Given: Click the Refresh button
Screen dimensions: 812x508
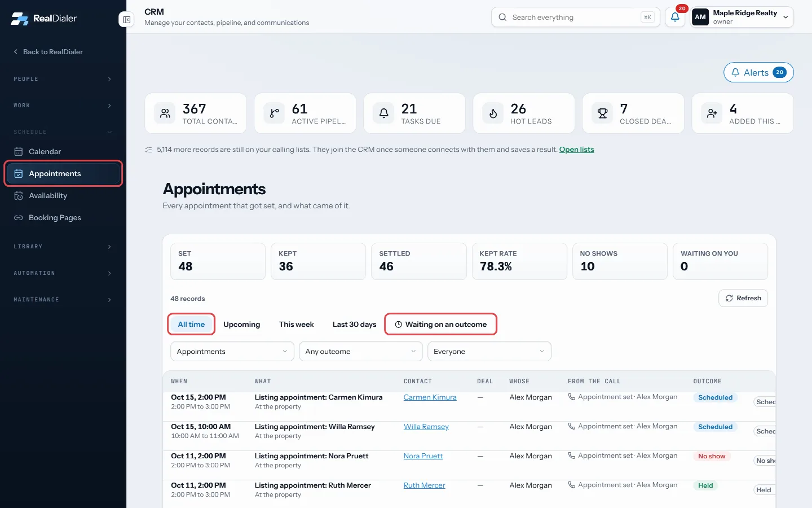Looking at the screenshot, I should pos(743,298).
